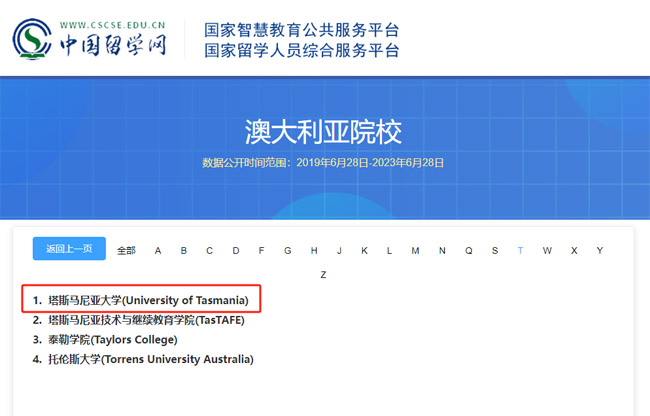Click the 国家留学人员综合服务平台 header text

point(302,50)
